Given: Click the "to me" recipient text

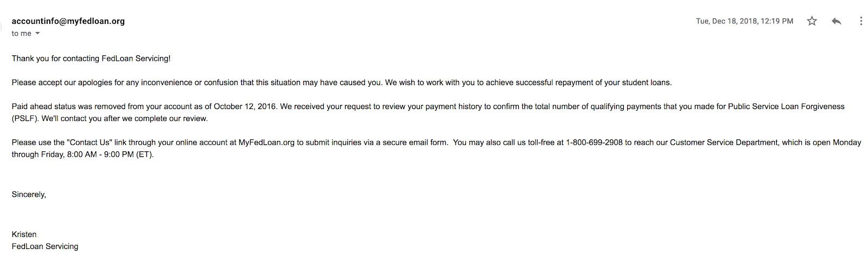Looking at the screenshot, I should coord(22,34).
